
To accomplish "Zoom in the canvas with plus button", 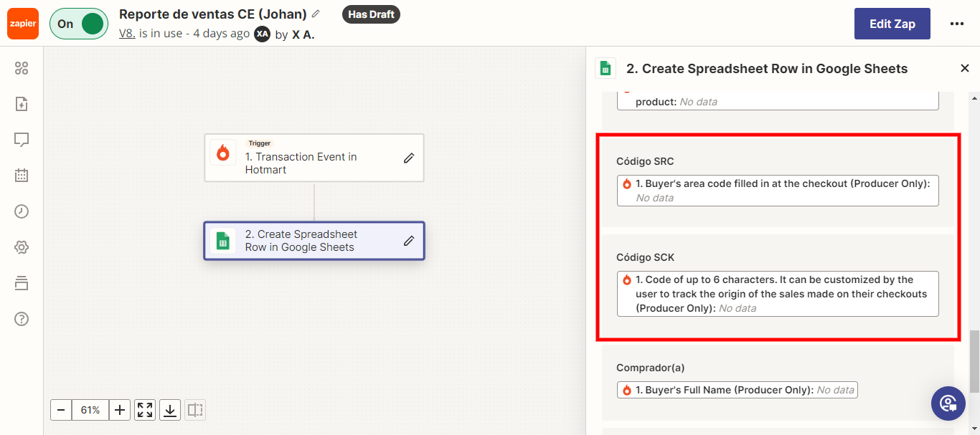I will click(120, 410).
